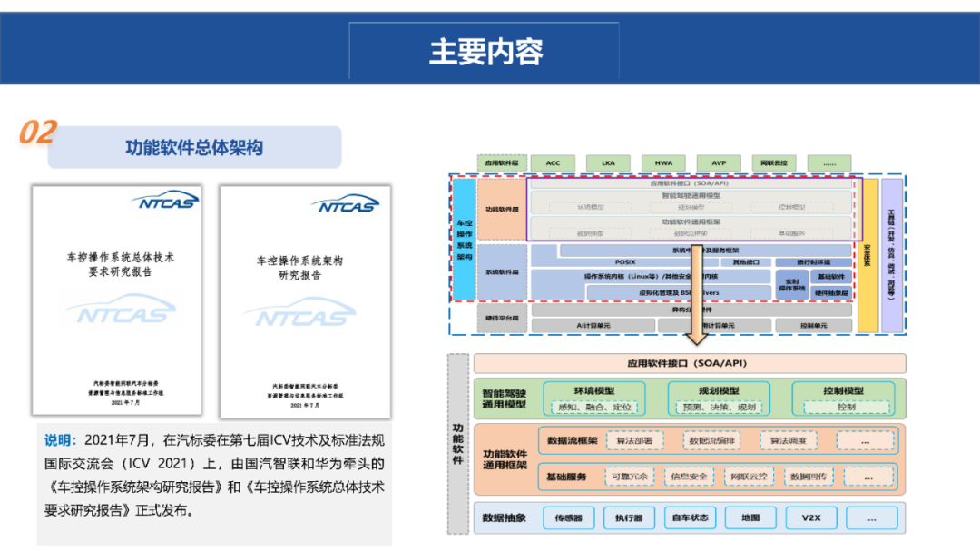This screenshot has width=980, height=551.
Task: Click the 应用软件接口 (SOA/API) bar in lower diagram
Action: tap(689, 363)
